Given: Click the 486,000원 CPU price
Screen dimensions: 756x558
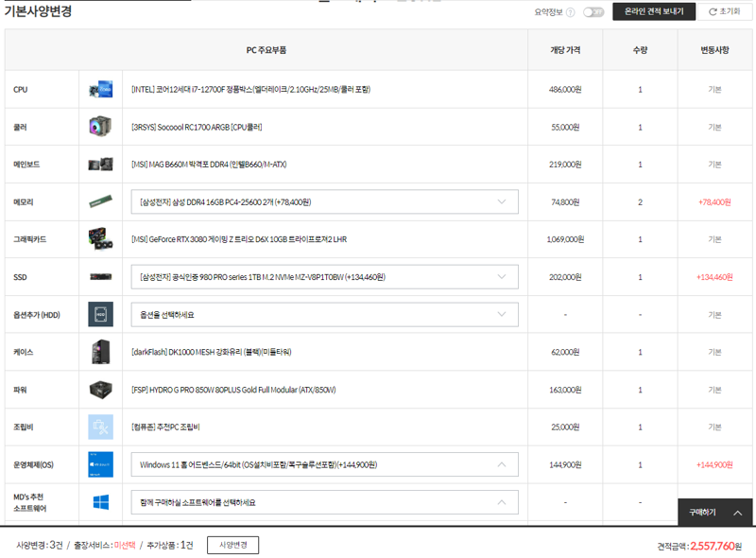Looking at the screenshot, I should click(565, 89).
